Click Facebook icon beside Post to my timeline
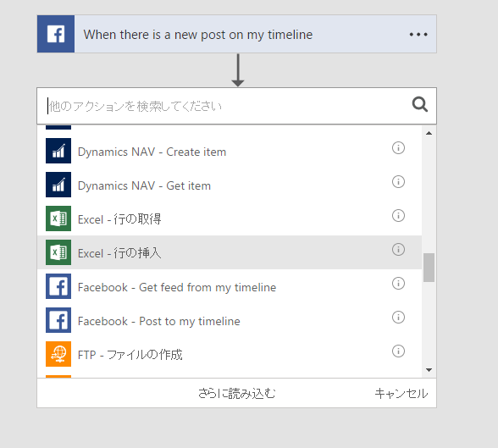 pos(58,320)
